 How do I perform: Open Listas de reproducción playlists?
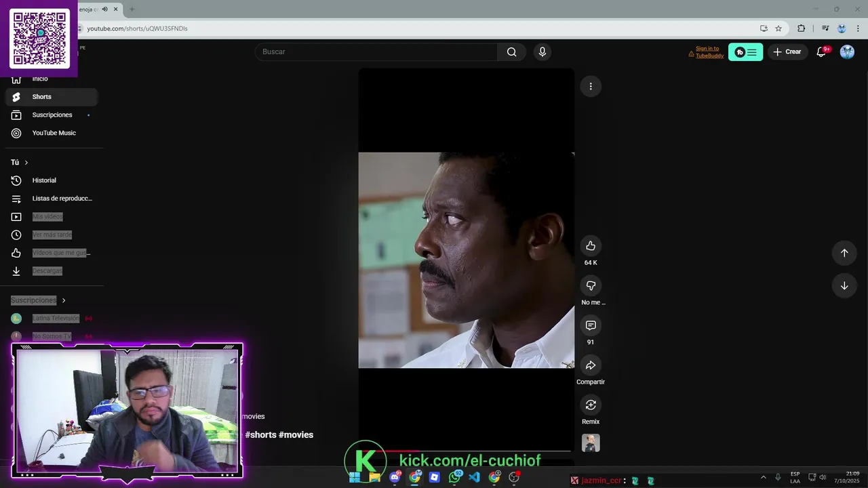pos(52,199)
